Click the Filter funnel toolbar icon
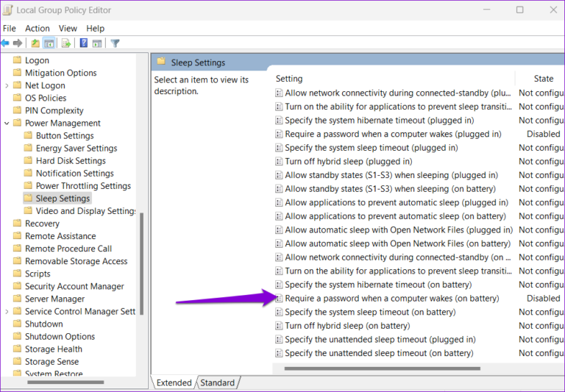This screenshot has width=565, height=392. 115,43
